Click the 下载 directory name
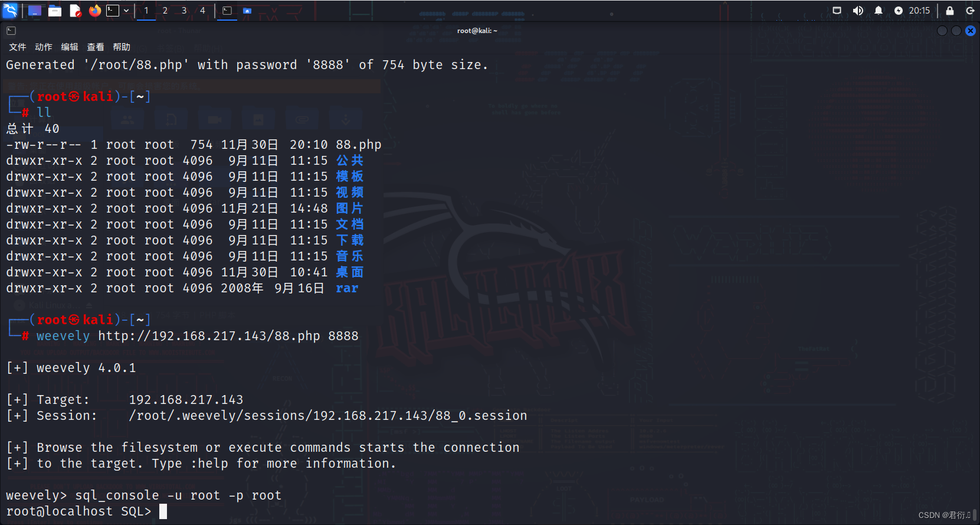Image resolution: width=980 pixels, height=525 pixels. pos(350,240)
